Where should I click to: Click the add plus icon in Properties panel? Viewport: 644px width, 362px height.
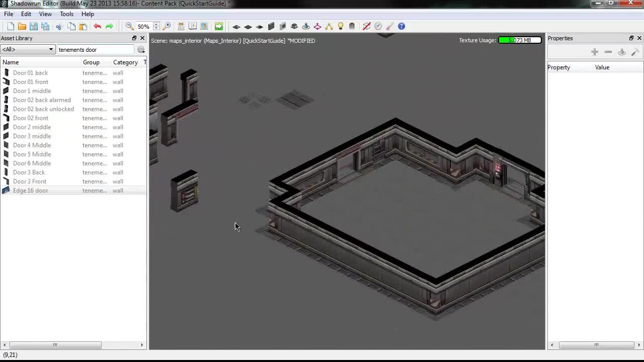(x=595, y=52)
